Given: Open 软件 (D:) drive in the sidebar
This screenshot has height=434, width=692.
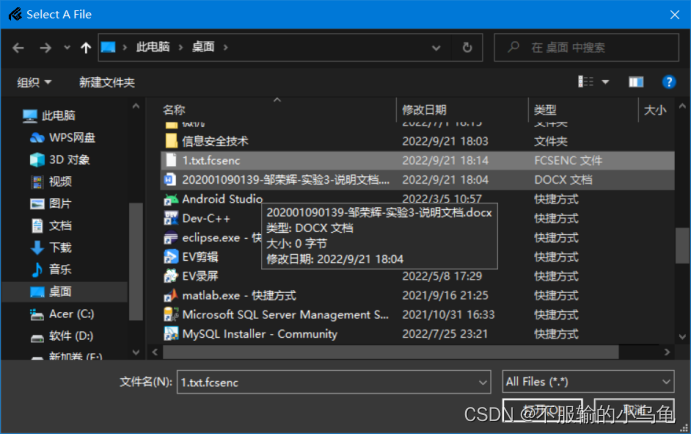Looking at the screenshot, I should pos(62,336).
